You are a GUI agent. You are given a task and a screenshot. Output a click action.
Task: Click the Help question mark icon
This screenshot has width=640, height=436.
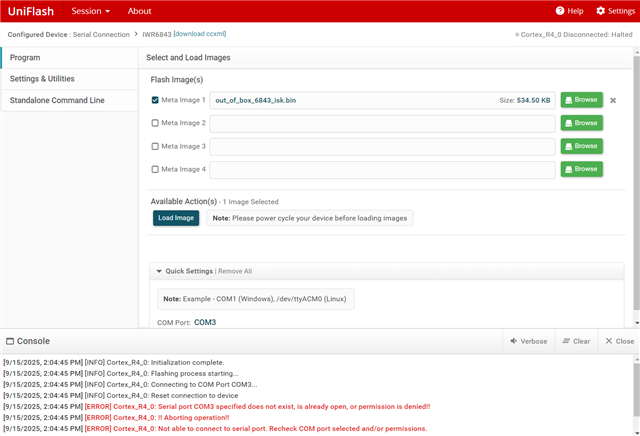point(560,11)
